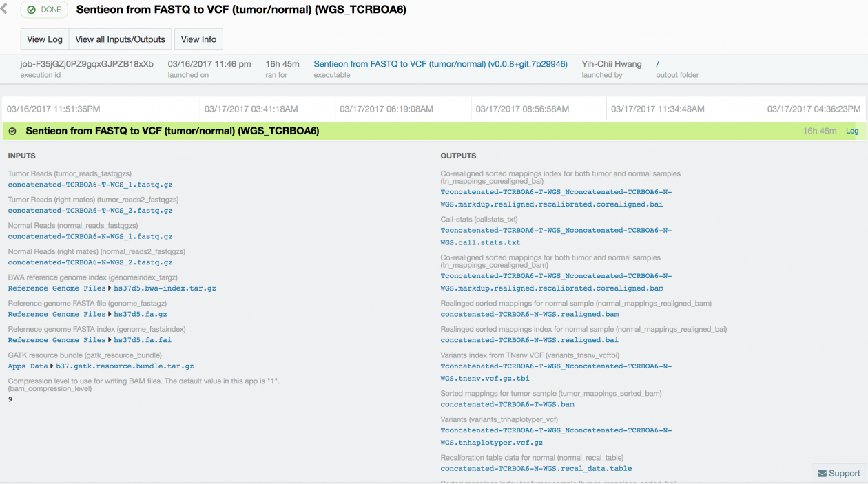Open the View Log button

(45, 39)
